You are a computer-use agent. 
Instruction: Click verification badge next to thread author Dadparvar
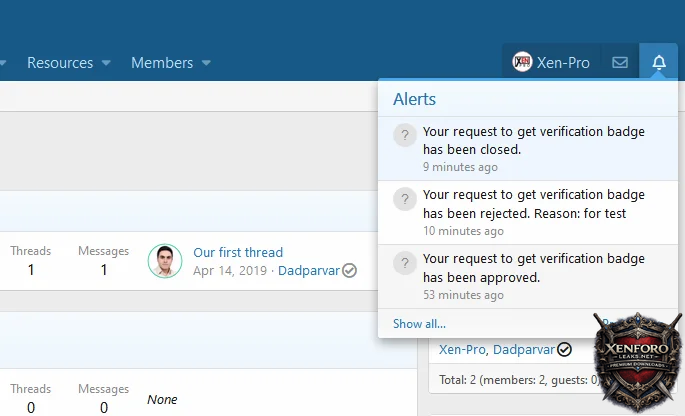(349, 270)
